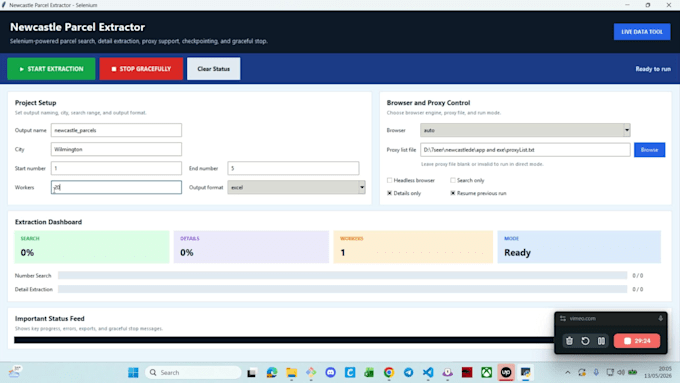
Task: Focus the Output name input field
Action: [116, 130]
